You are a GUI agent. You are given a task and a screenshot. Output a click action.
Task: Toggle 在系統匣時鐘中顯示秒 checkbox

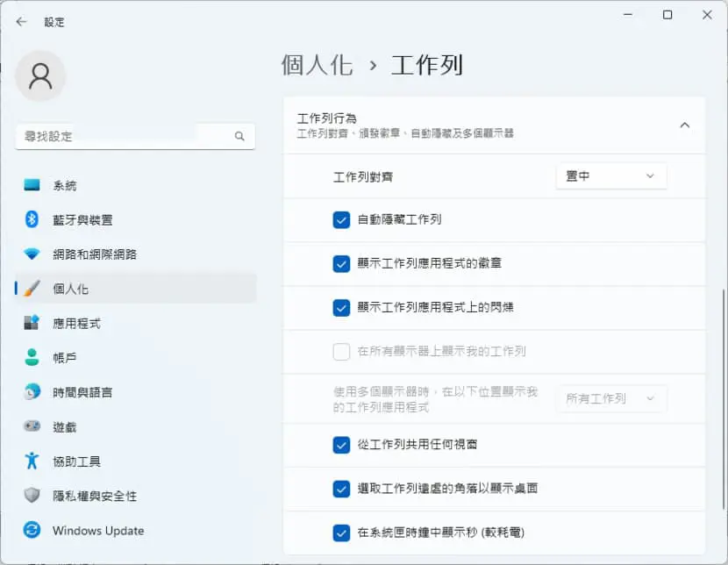click(341, 533)
